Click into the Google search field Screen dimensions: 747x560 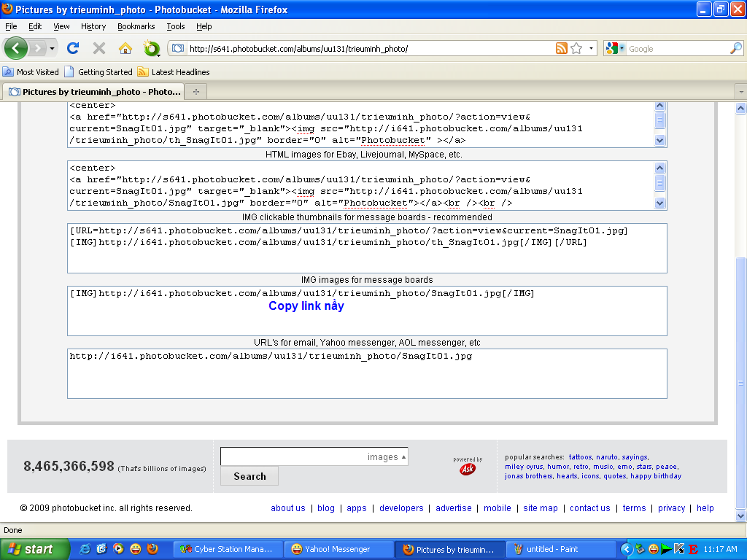[678, 49]
